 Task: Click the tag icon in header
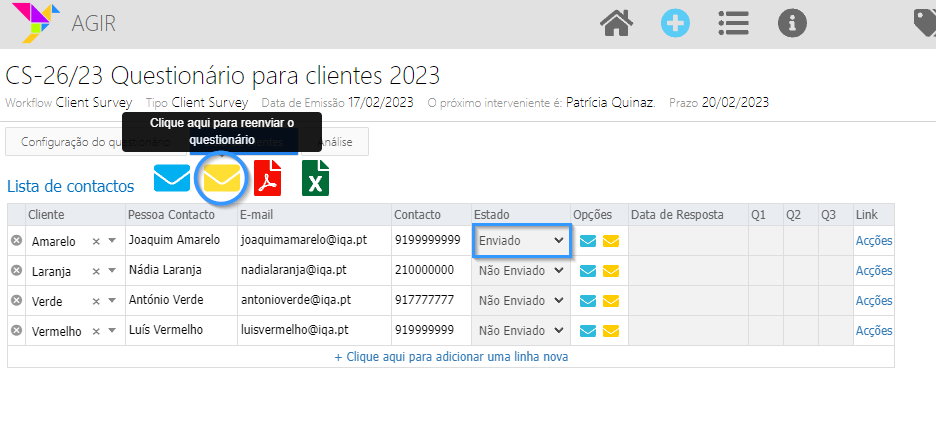click(925, 24)
